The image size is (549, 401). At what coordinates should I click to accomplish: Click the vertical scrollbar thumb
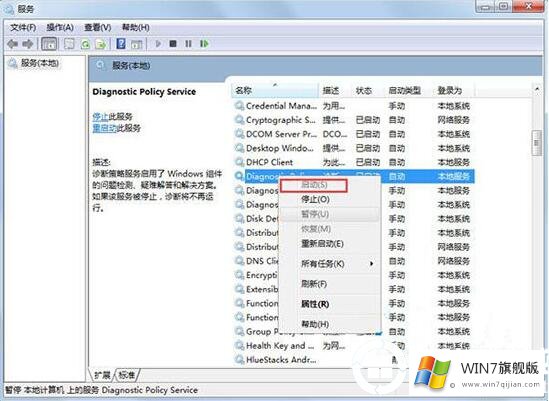[536, 143]
